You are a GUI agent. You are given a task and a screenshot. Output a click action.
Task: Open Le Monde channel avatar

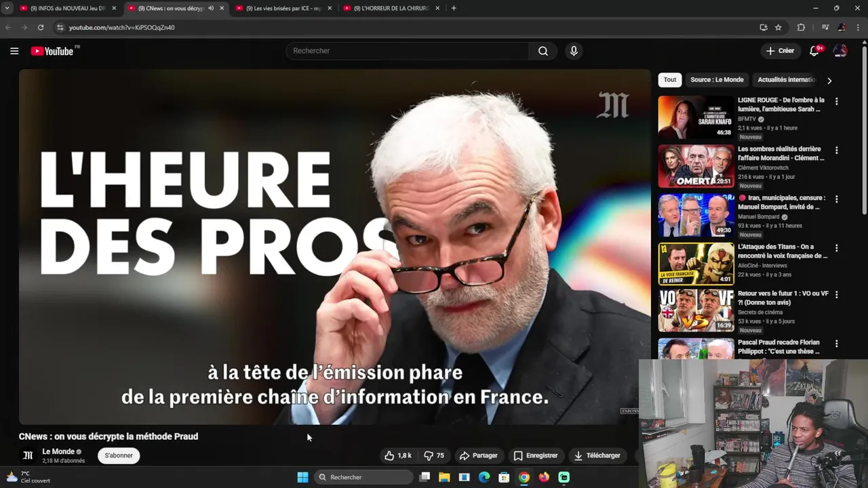(28, 455)
